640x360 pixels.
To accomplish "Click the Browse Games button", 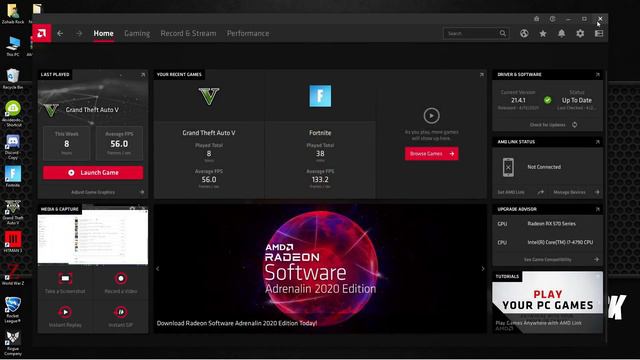I will 431,154.
